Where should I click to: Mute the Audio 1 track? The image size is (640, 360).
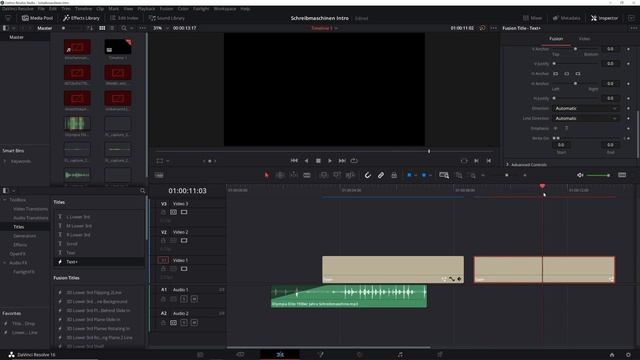194,299
